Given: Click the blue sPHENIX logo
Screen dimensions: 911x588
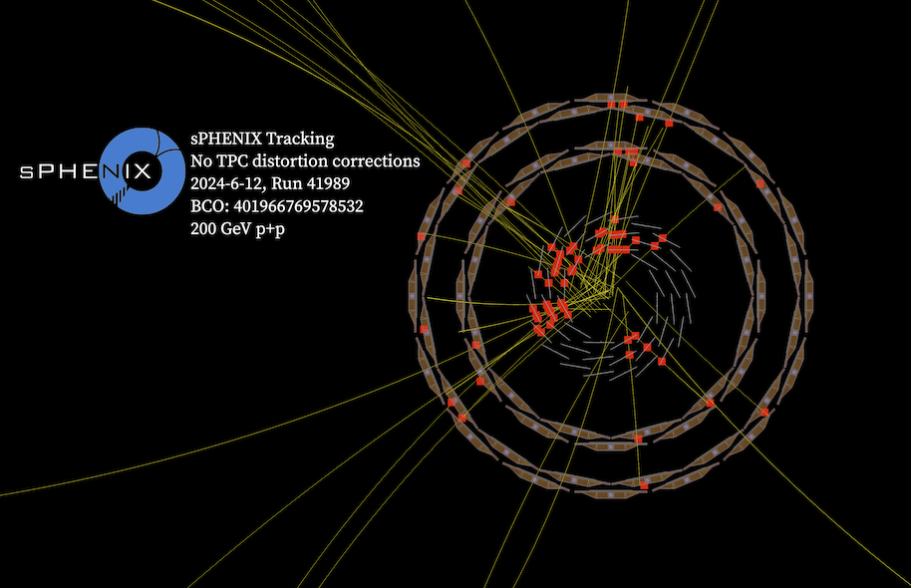Looking at the screenshot, I should [103, 170].
